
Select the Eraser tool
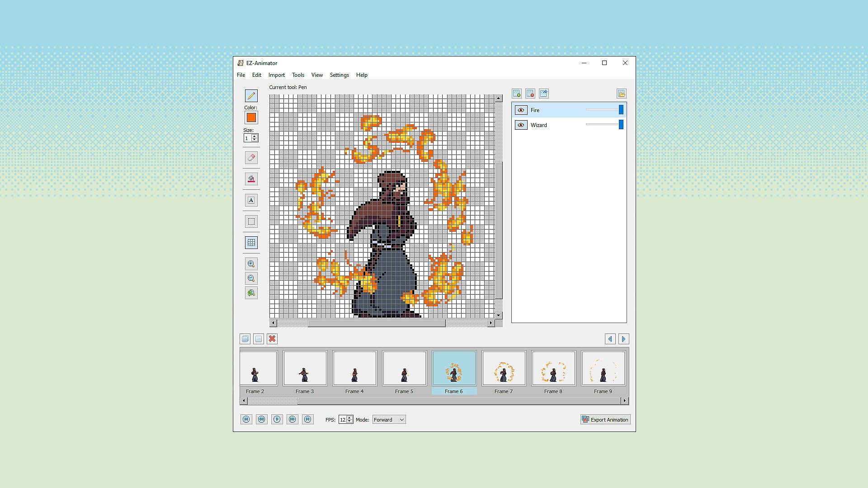[251, 158]
